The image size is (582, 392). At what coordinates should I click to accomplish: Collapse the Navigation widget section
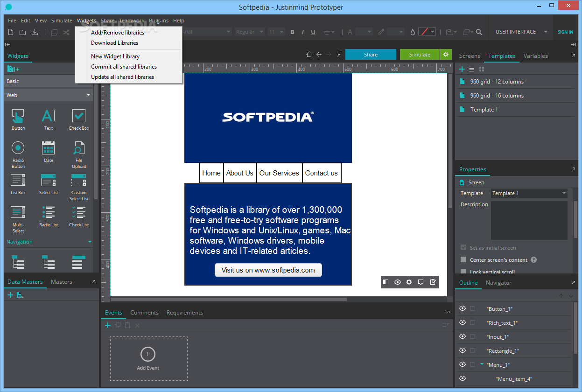[90, 242]
